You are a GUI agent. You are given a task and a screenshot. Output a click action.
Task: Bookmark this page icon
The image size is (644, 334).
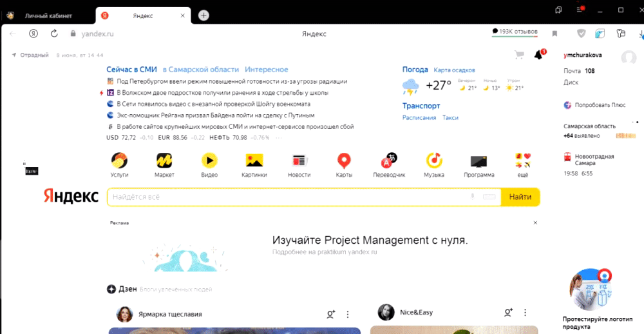click(x=554, y=34)
